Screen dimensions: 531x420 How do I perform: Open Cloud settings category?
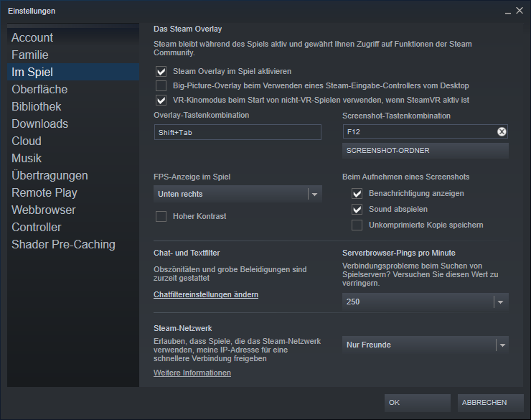point(73,141)
